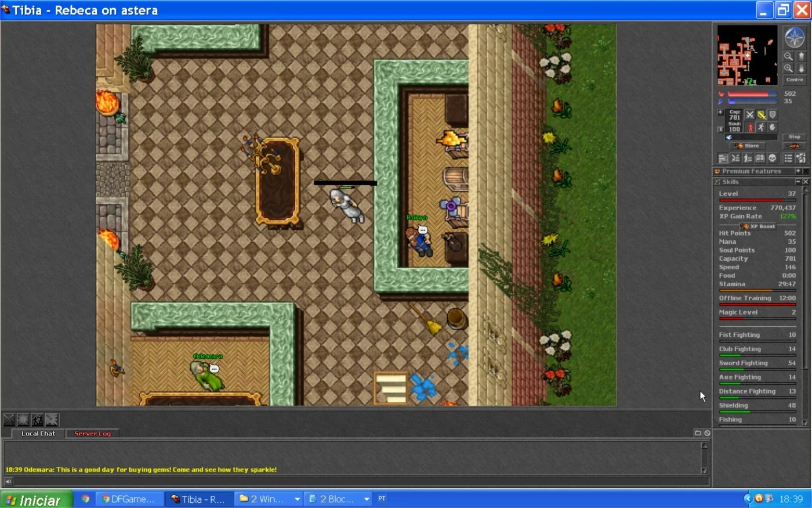The height and width of the screenshot is (508, 812).
Task: Click chat scroll down arrow
Action: [705, 471]
